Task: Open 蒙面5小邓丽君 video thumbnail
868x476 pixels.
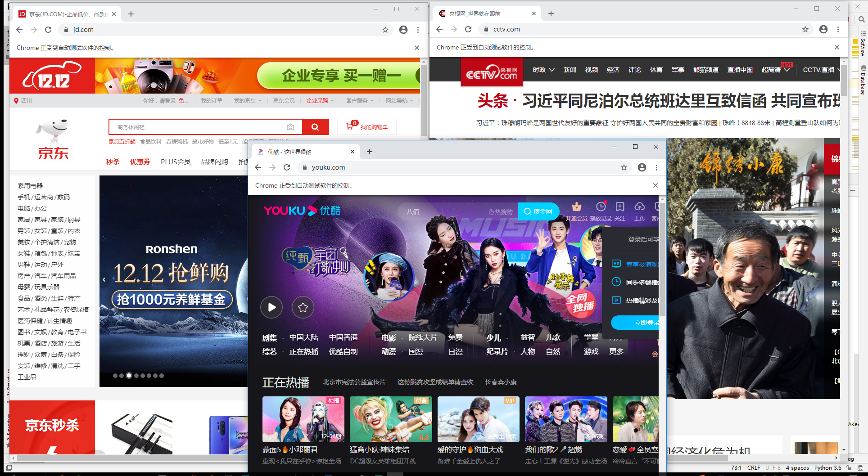Action: [303, 419]
